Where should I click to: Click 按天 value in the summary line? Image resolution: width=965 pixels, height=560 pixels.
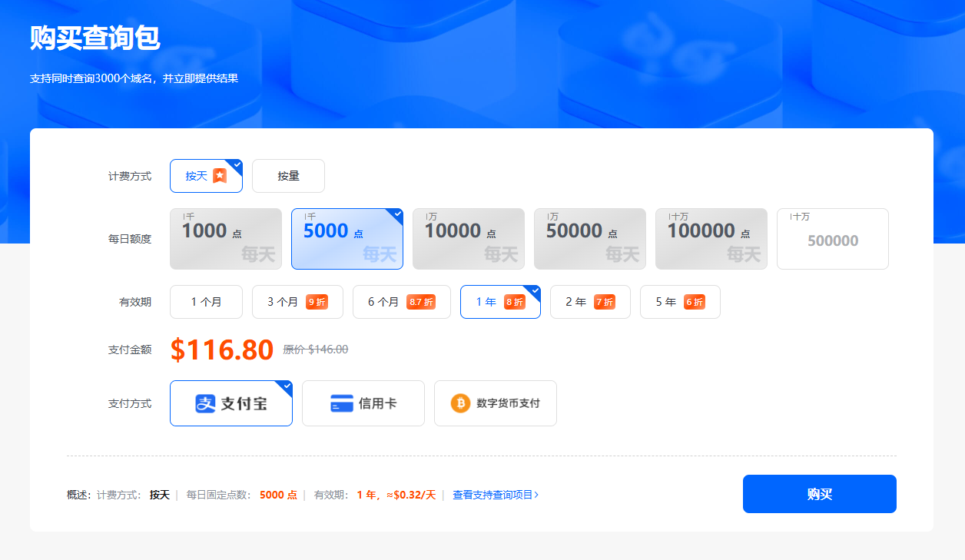(160, 495)
